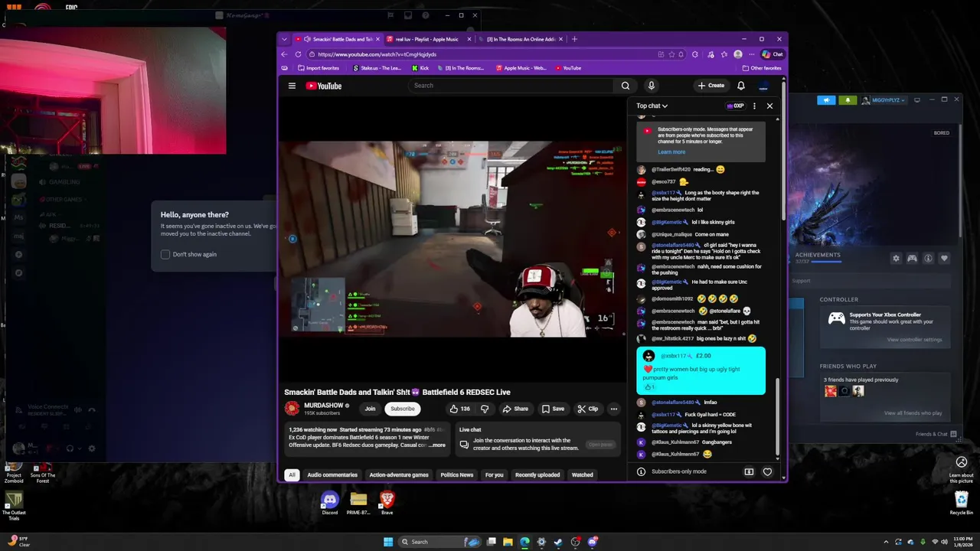The height and width of the screenshot is (551, 980).
Task: Open Other favorites folder
Action: (x=762, y=68)
